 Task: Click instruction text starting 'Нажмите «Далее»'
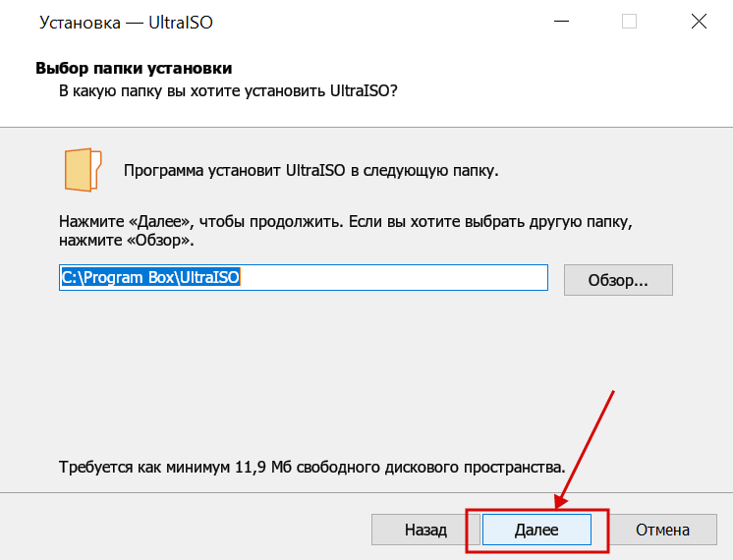(346, 231)
